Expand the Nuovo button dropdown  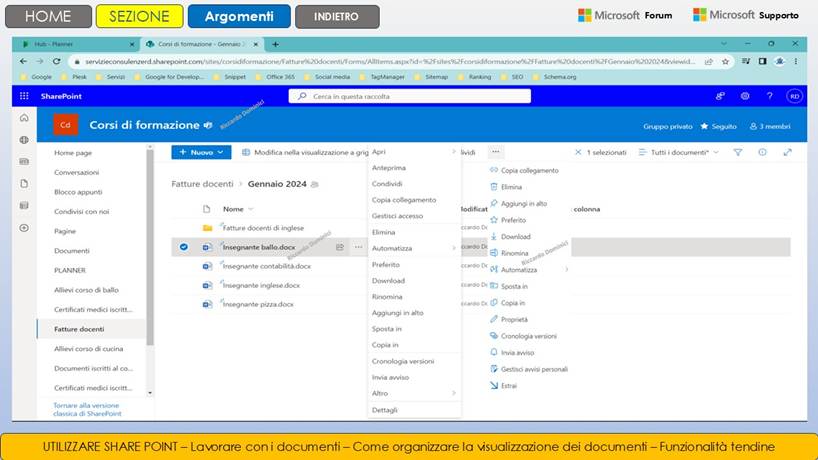221,152
